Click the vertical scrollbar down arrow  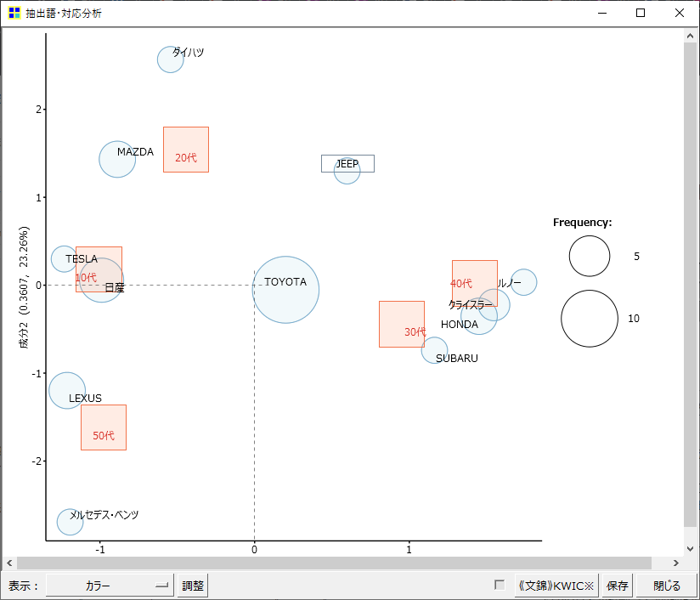point(690,549)
